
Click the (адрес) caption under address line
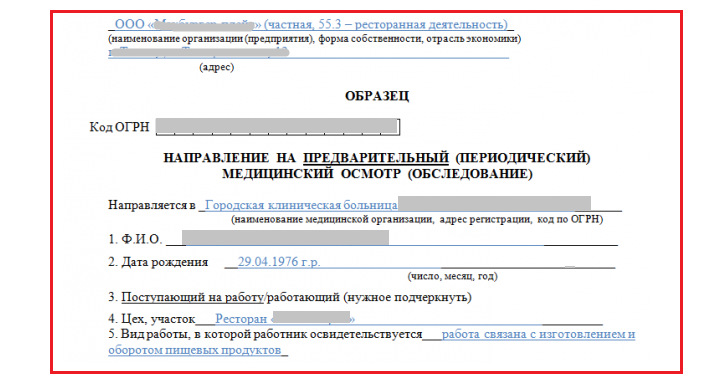217,67
